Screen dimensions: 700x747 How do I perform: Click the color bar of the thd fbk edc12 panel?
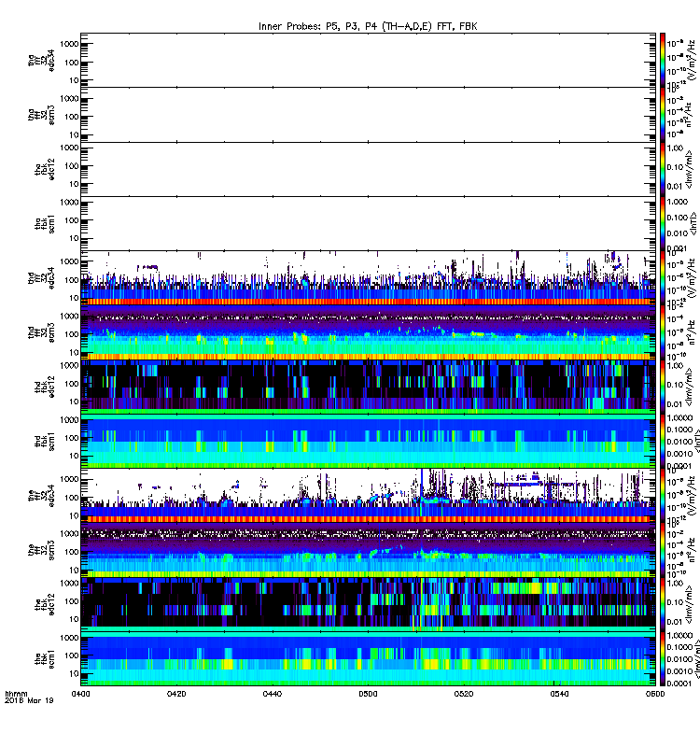pos(663,387)
